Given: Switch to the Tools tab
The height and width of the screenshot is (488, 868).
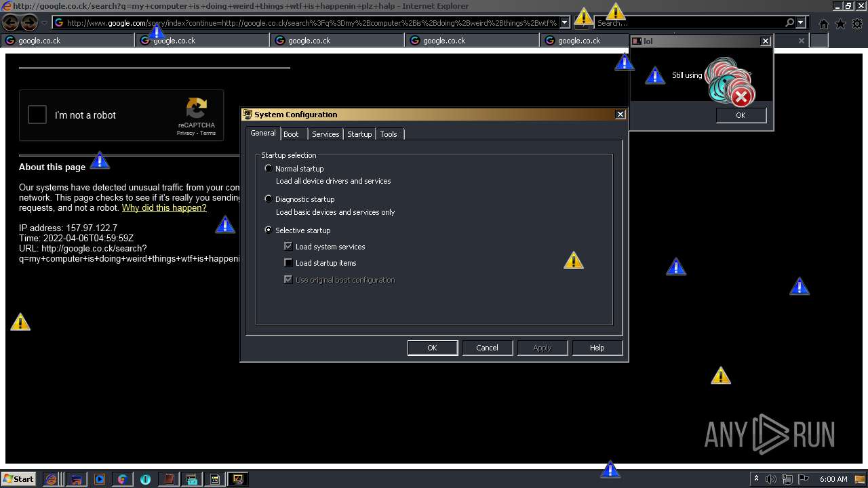Looking at the screenshot, I should 389,134.
